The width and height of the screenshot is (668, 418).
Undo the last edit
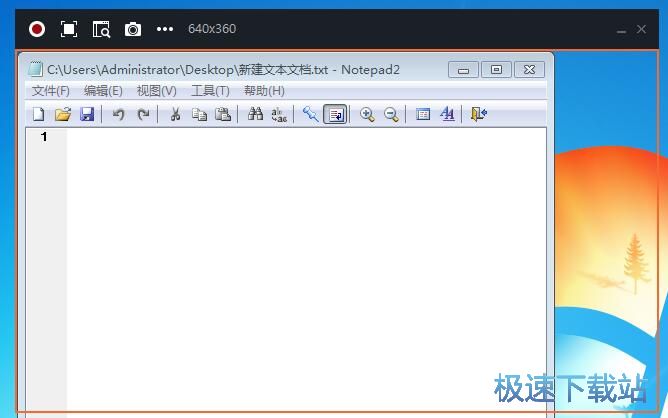[x=118, y=114]
